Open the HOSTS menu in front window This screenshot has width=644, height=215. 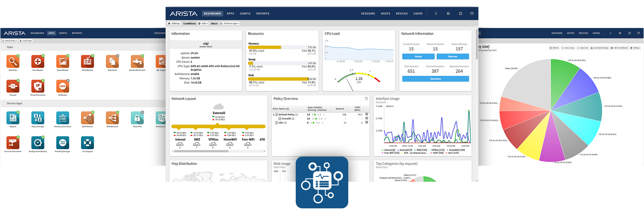point(385,14)
